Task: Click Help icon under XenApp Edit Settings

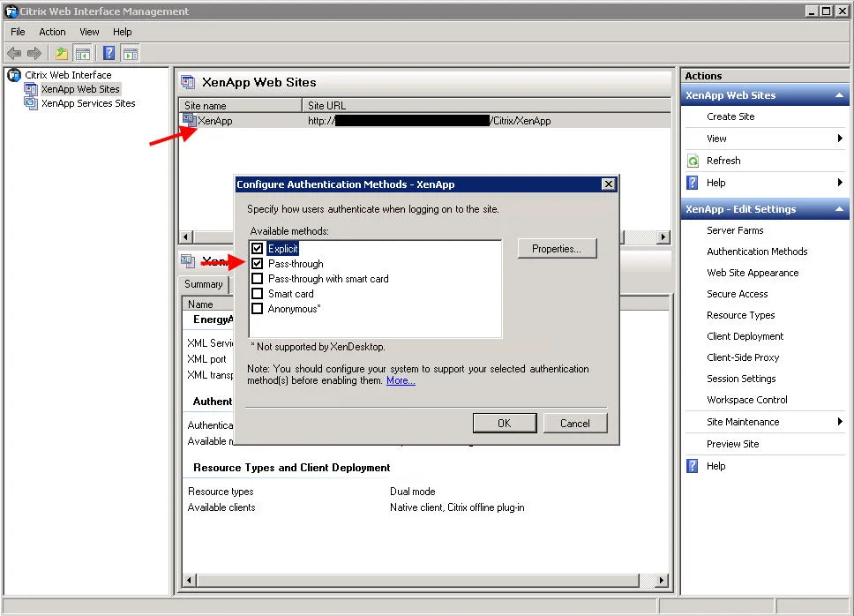Action: pyautogui.click(x=693, y=466)
